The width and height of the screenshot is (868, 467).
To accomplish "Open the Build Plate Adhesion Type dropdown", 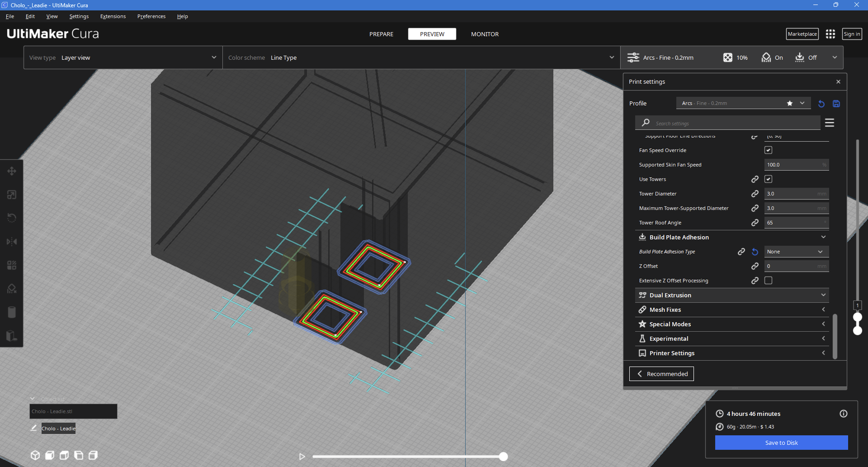I will click(x=796, y=251).
